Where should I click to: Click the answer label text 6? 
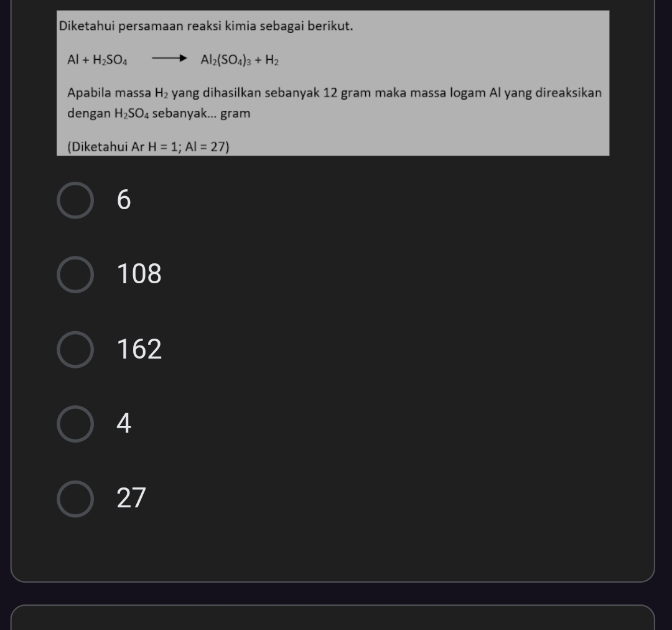click(124, 200)
